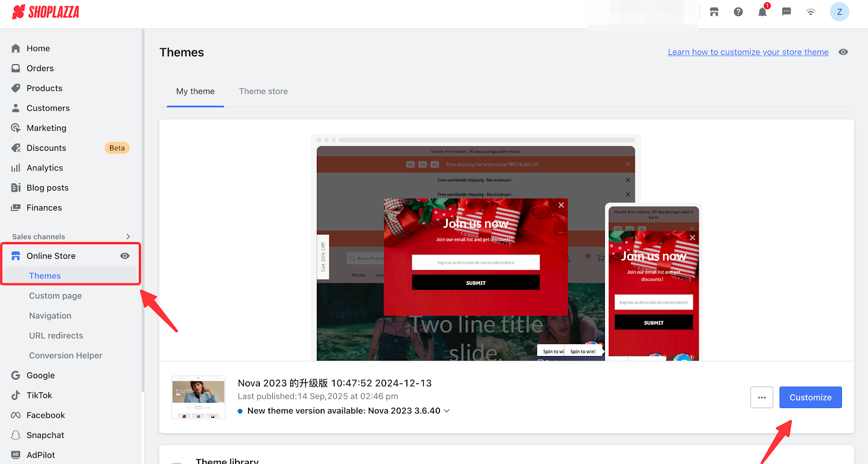Preview Online Store via eye icon
Image resolution: width=868 pixels, height=464 pixels.
click(125, 256)
